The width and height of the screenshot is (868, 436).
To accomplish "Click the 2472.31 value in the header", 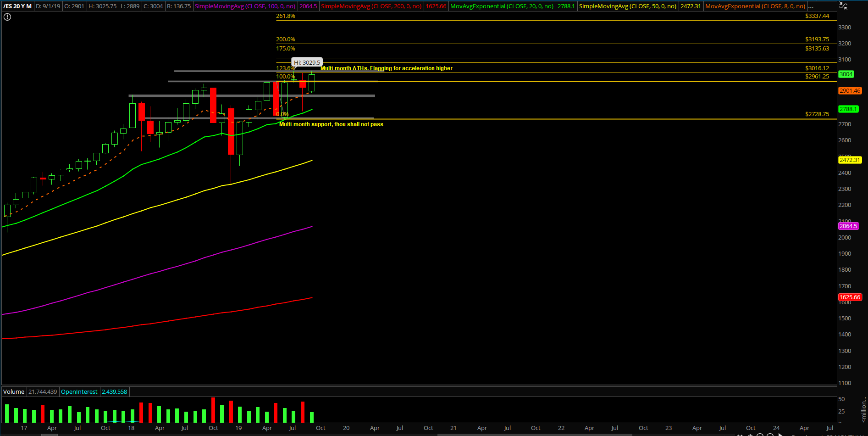I will coord(691,6).
